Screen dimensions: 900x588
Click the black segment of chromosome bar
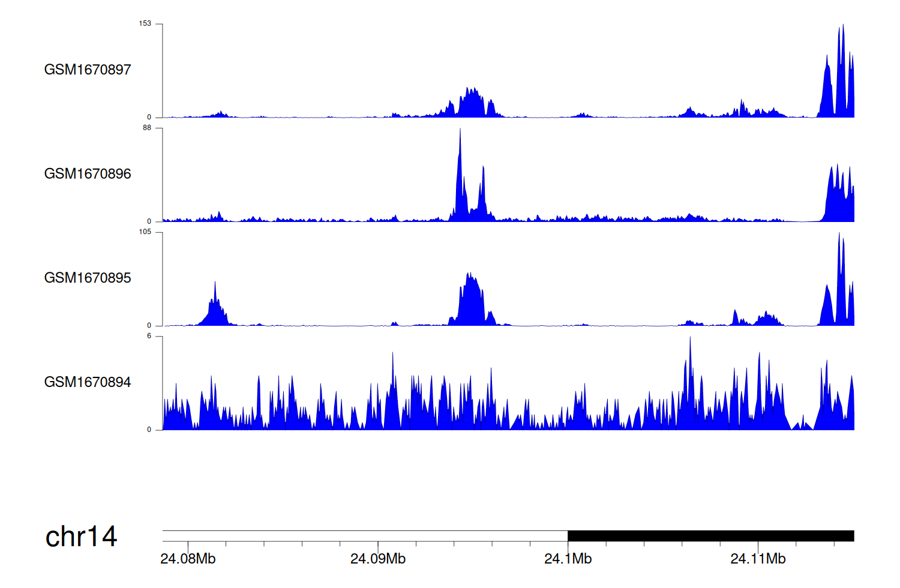coord(710,536)
